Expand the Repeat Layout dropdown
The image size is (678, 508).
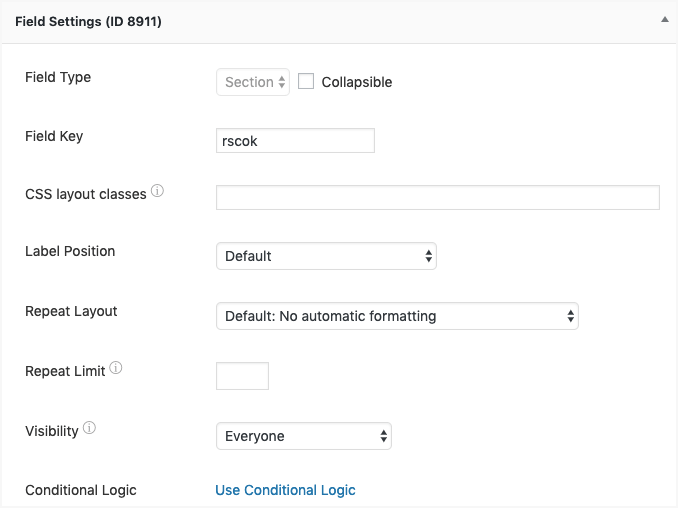(x=397, y=316)
